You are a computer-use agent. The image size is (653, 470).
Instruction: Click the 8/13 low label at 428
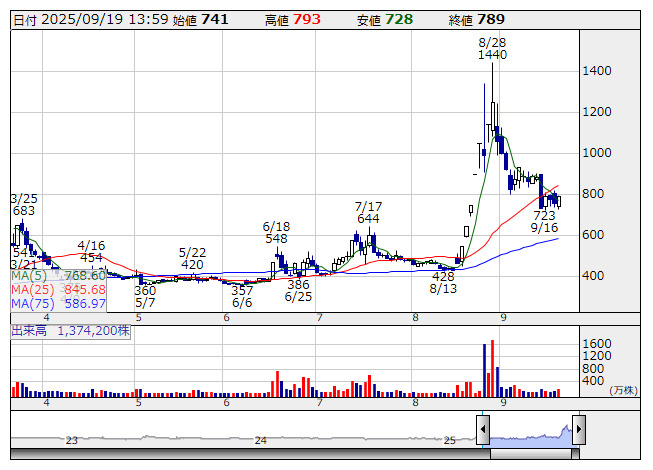tap(443, 282)
